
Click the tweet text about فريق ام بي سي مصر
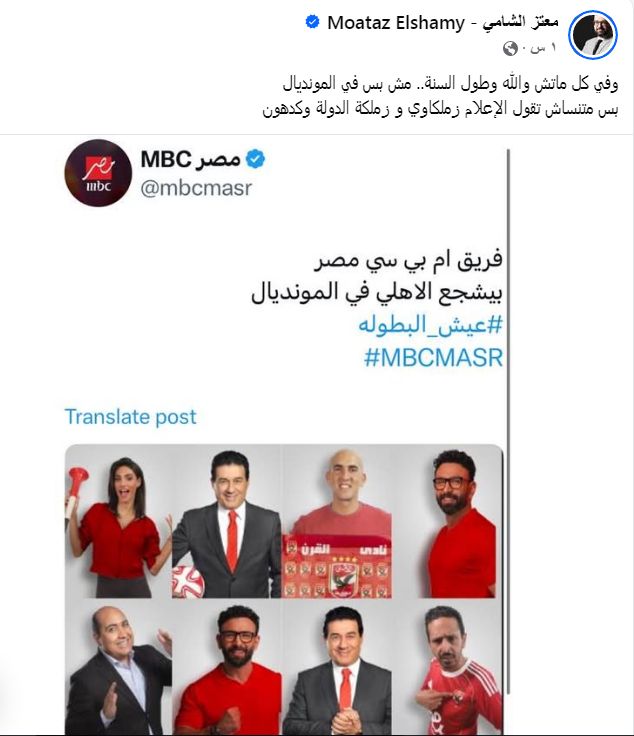[377, 276]
